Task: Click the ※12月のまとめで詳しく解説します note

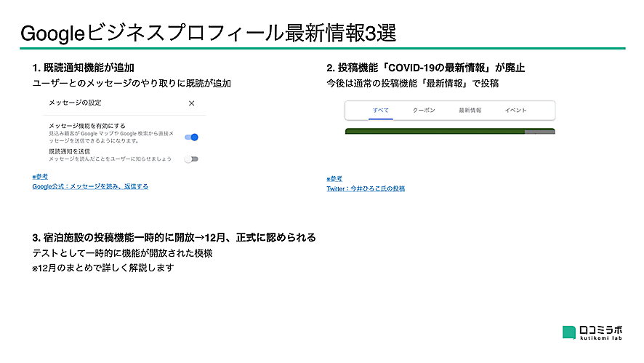Action: pyautogui.click(x=103, y=268)
